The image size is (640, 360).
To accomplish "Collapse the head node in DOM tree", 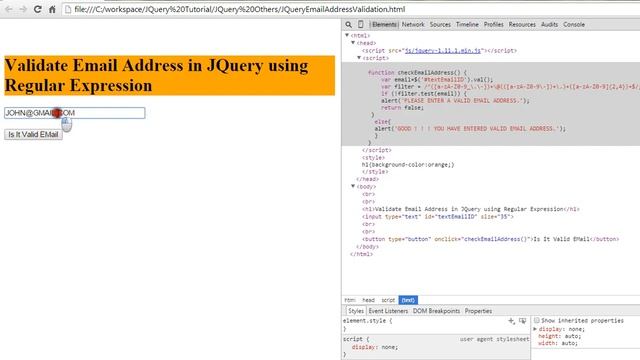I will (353, 43).
